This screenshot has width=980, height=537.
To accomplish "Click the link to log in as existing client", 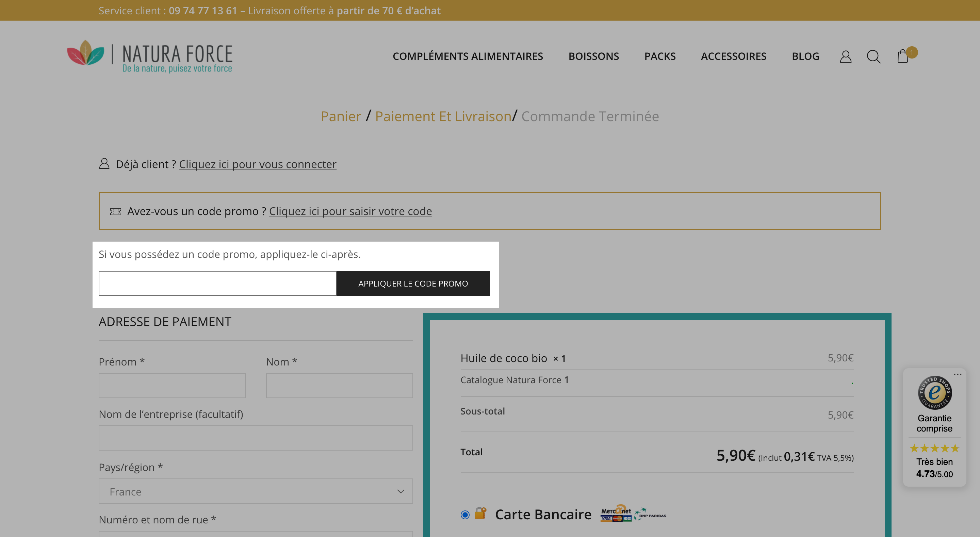I will (258, 164).
